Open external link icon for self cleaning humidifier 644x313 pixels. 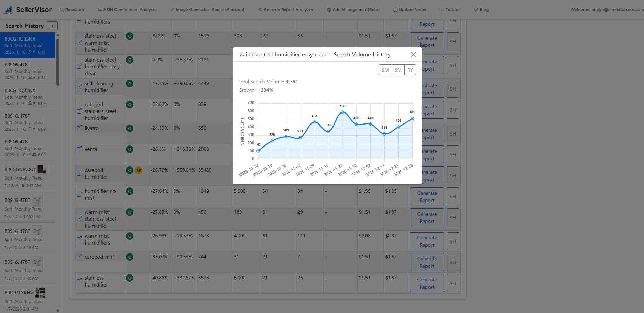(x=79, y=87)
